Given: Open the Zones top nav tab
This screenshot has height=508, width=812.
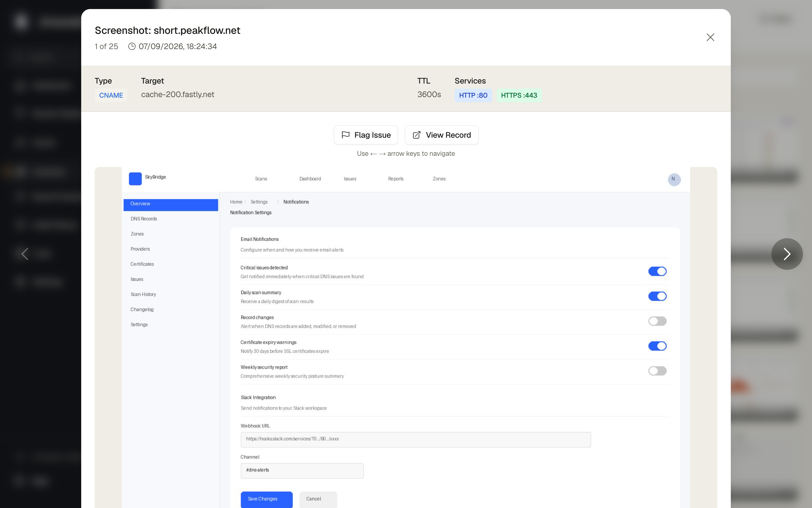Looking at the screenshot, I should (439, 179).
